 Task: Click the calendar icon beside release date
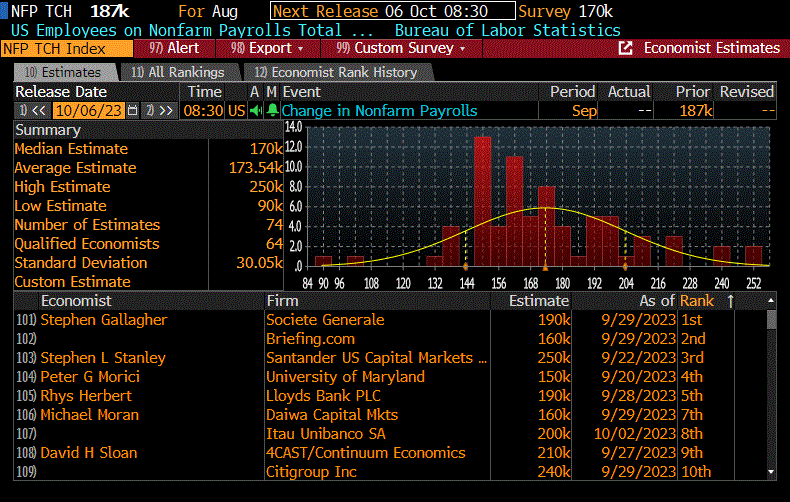coord(133,110)
